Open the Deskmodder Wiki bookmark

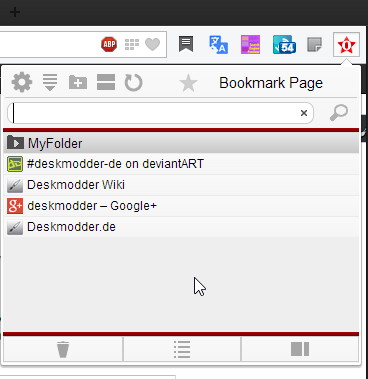point(181,185)
